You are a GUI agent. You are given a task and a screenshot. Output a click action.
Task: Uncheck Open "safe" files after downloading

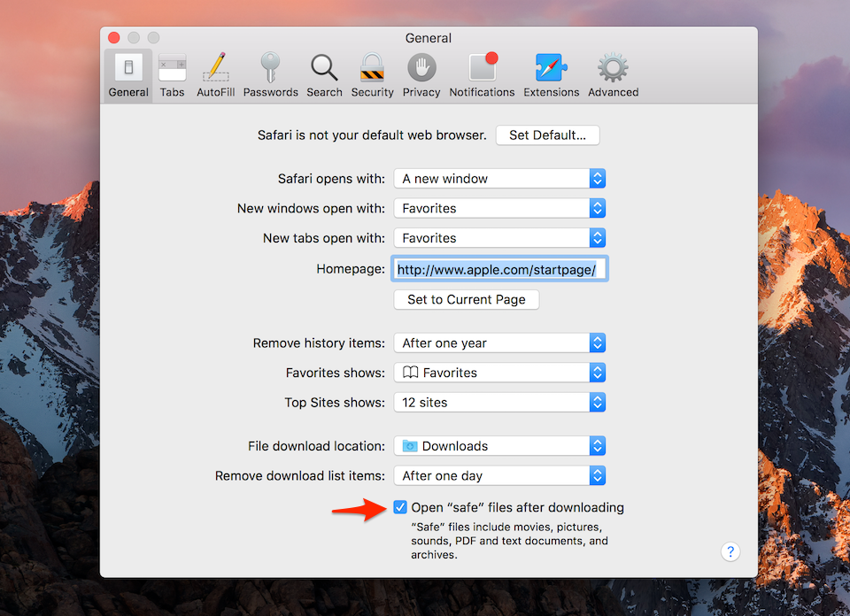coord(400,507)
